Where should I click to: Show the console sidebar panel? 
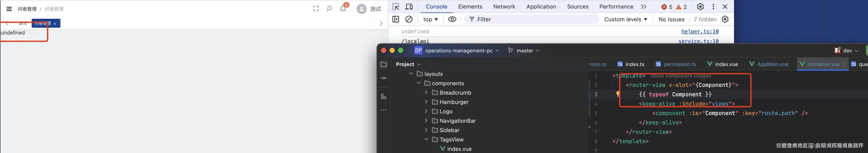[396, 19]
